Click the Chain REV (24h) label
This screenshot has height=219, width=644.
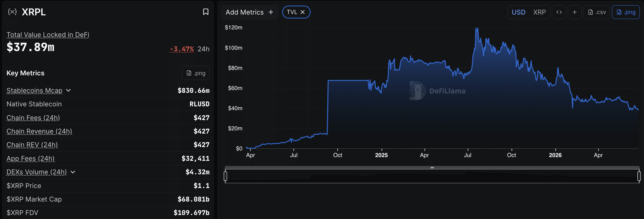click(x=32, y=145)
